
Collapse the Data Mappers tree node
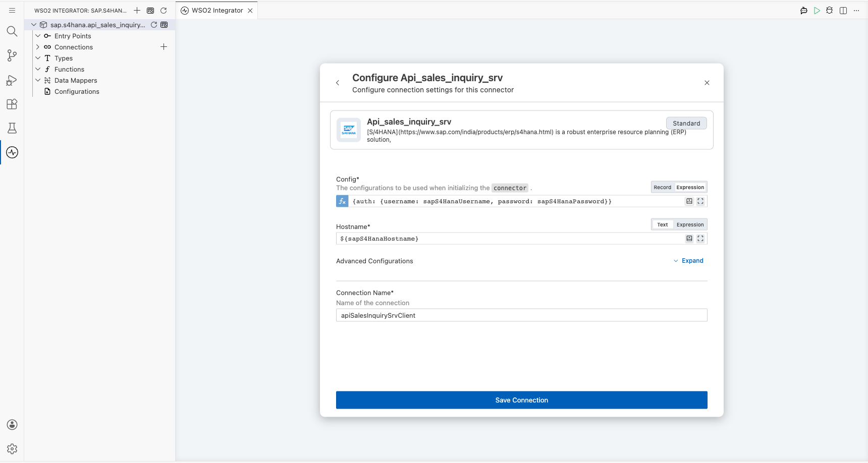[38, 80]
